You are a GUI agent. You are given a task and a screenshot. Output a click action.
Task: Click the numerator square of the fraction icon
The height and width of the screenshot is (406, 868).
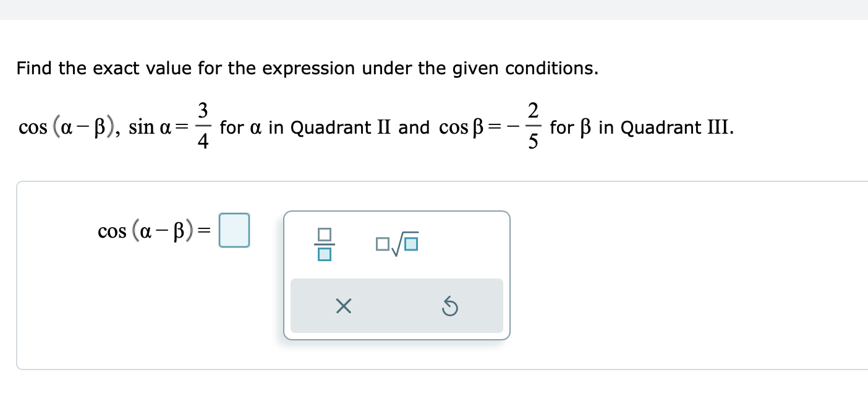[325, 235]
